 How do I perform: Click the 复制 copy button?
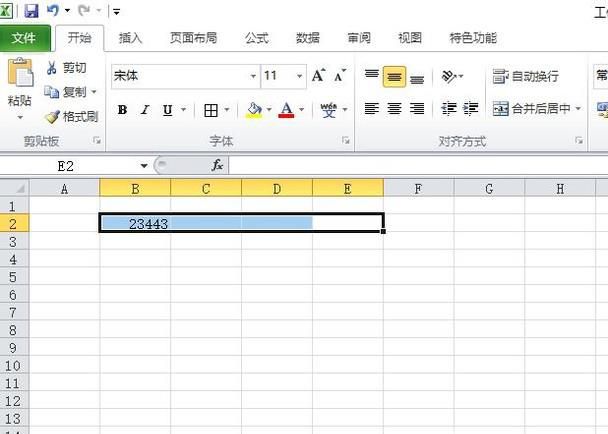click(65, 92)
